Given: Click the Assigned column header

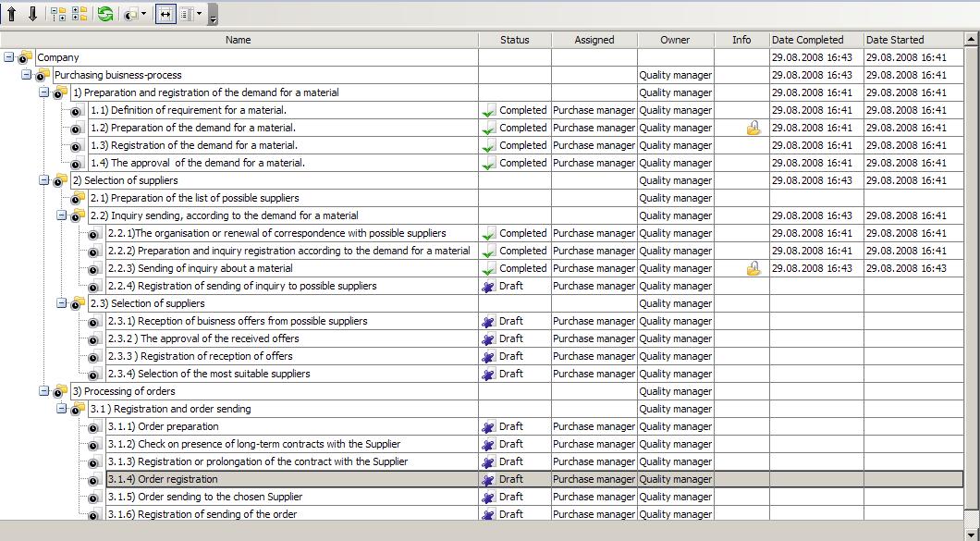Looking at the screenshot, I should [594, 40].
